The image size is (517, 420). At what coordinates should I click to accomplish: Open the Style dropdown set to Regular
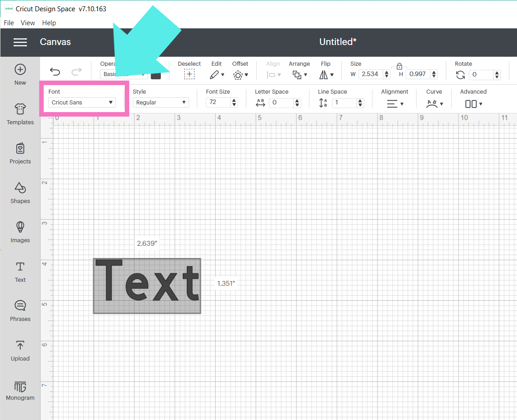pyautogui.click(x=161, y=103)
